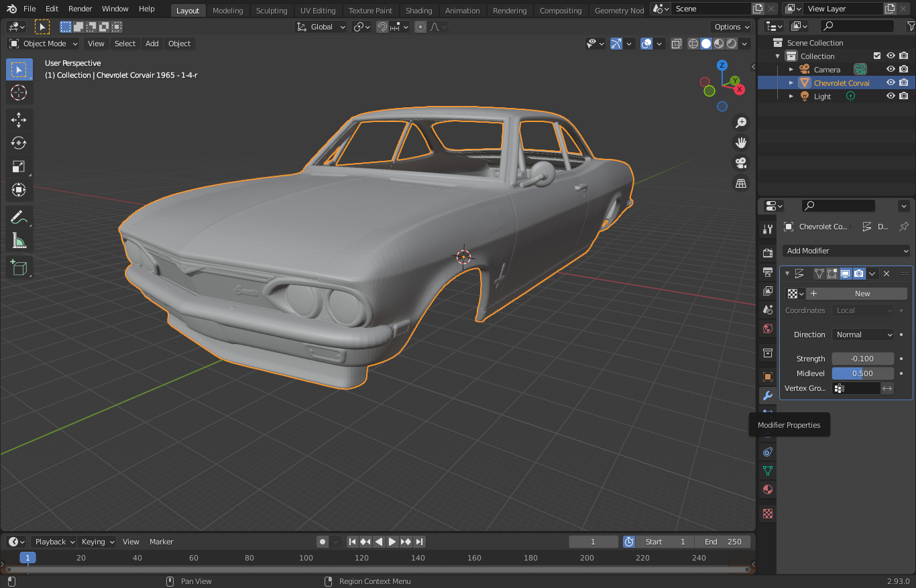Open the Direction Normal dropdown
Image resolution: width=916 pixels, height=588 pixels.
coord(863,335)
